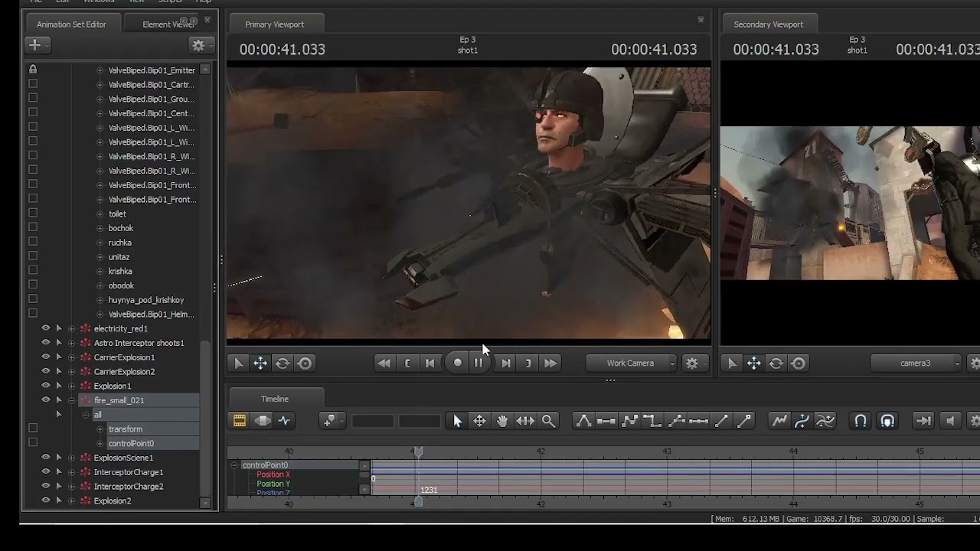Click the playhead marker on timeline ruler

tap(418, 452)
